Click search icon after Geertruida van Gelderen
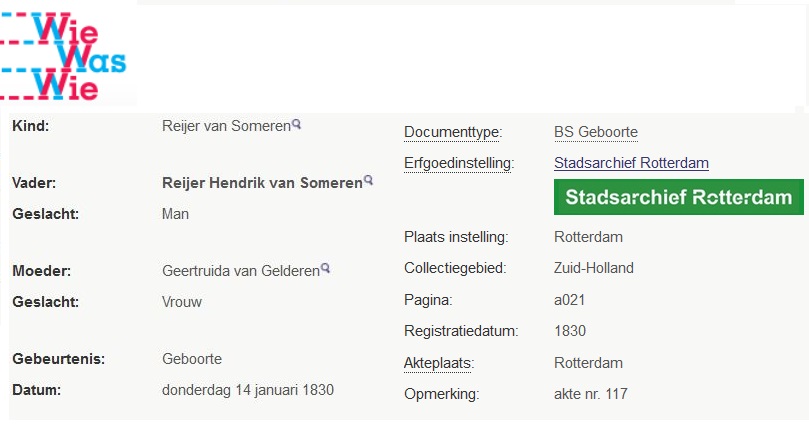 [325, 268]
